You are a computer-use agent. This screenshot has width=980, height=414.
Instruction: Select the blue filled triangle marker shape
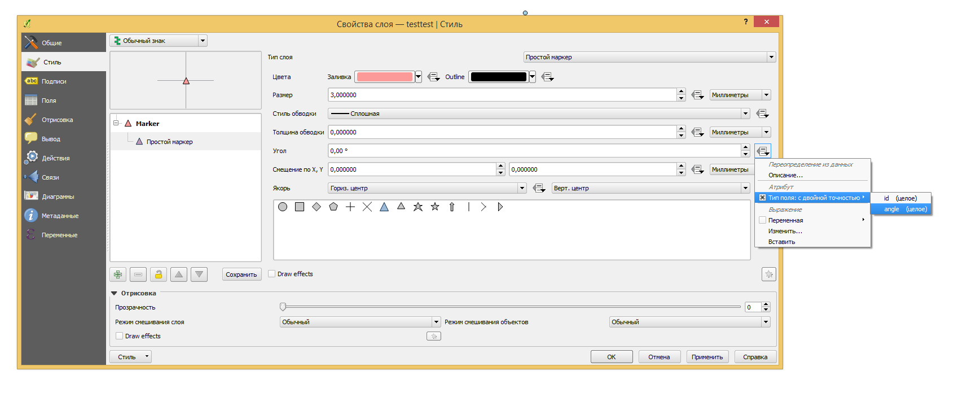[384, 207]
